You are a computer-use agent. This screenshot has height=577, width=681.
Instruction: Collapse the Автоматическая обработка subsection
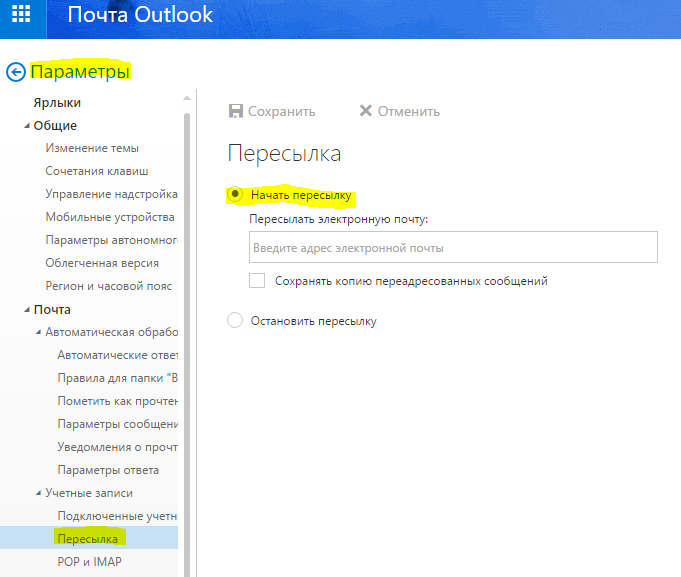[x=39, y=332]
